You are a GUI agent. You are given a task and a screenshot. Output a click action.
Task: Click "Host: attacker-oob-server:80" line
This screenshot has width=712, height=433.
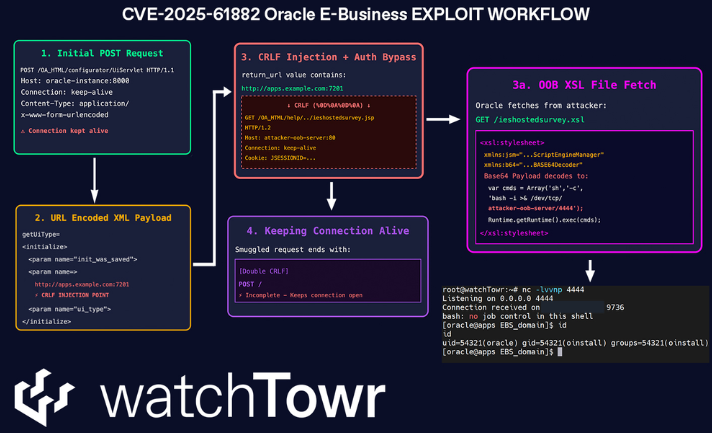tap(290, 138)
